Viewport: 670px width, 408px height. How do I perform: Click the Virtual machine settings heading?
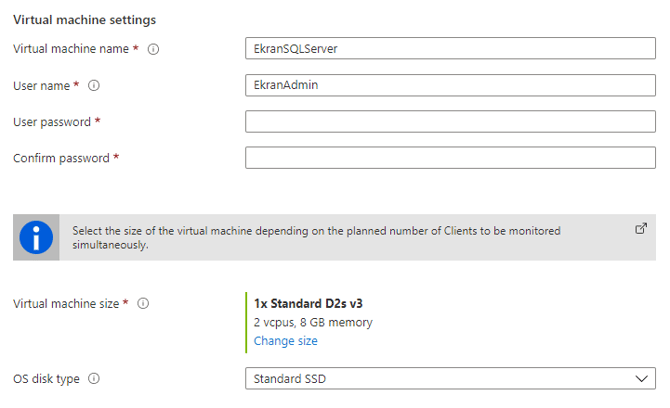click(84, 20)
